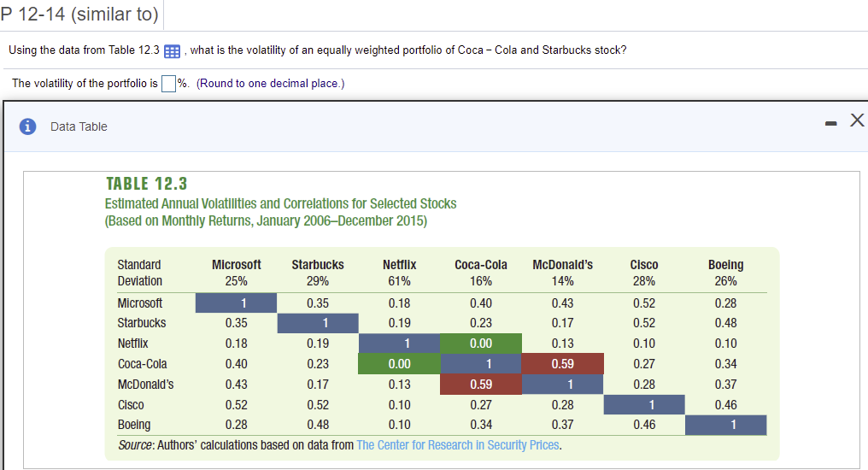
Task: Select the P 12-14 (similar to) tab
Action: tap(79, 14)
